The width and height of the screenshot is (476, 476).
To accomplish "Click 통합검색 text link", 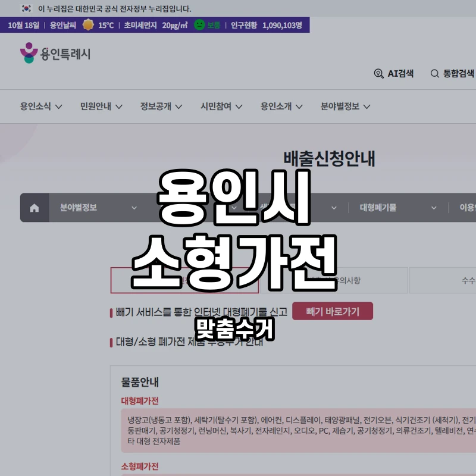I will pyautogui.click(x=458, y=73).
